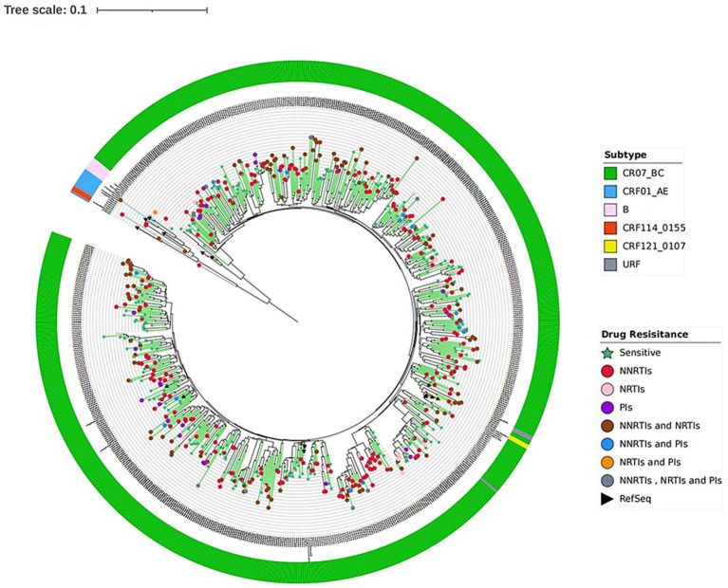
Task: Click the blue CRF01_AE legend swatch
Action: tap(610, 192)
